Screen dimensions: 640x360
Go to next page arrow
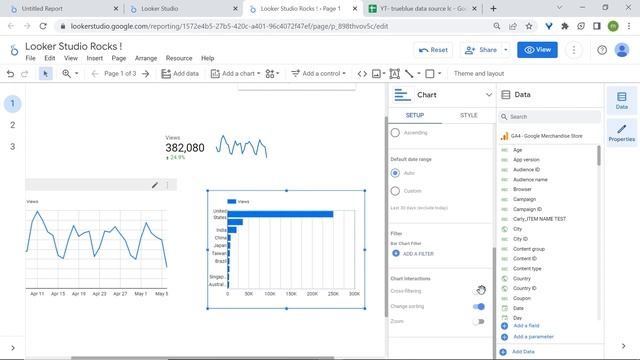coord(146,74)
